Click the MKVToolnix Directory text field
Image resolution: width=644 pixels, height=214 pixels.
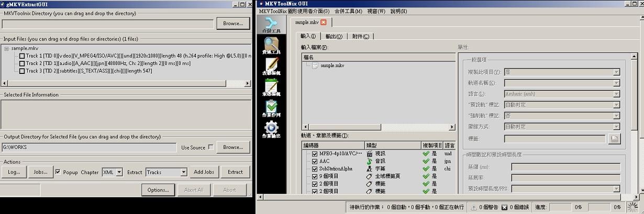pyautogui.click(x=108, y=24)
